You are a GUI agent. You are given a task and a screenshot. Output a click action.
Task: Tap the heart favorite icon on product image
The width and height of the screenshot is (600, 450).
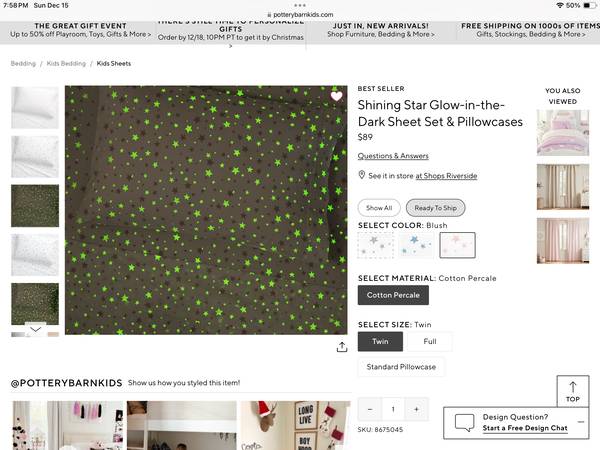(x=336, y=96)
